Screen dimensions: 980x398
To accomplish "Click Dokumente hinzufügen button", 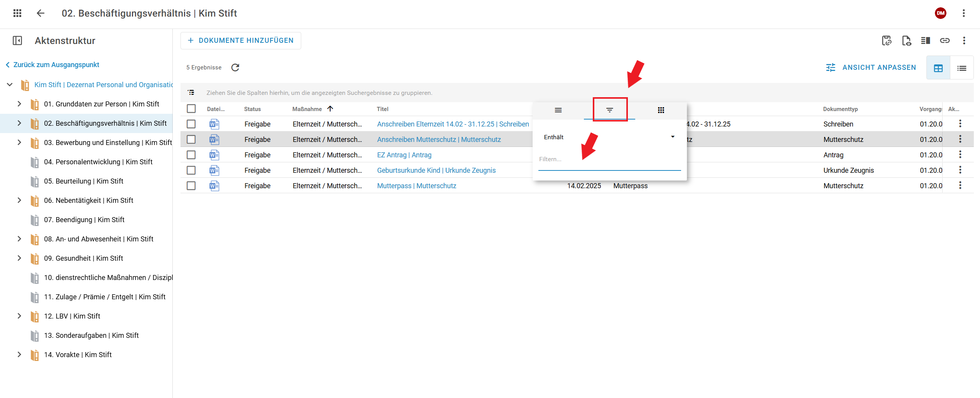I will pos(241,40).
